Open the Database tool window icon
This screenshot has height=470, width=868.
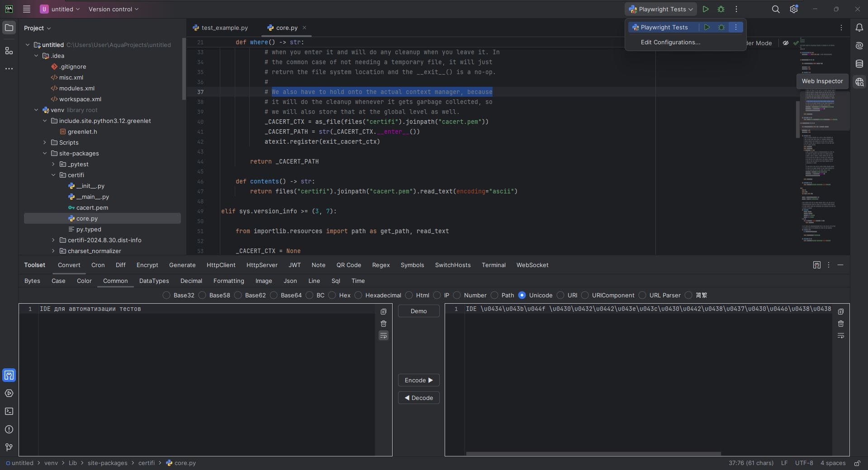pos(859,64)
